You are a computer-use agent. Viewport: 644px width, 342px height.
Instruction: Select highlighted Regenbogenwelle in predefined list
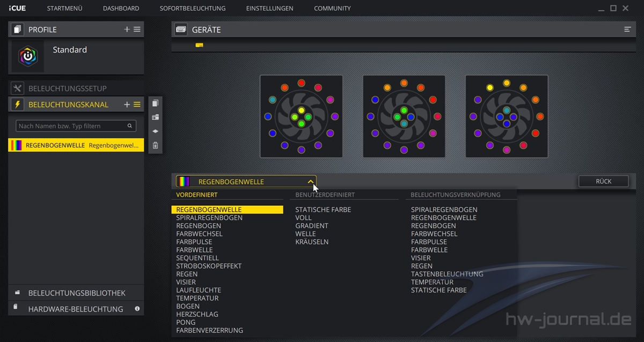[x=227, y=210]
